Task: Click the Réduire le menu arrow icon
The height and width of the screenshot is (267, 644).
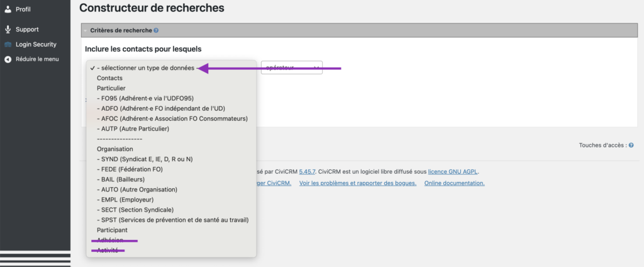Action: click(x=8, y=59)
